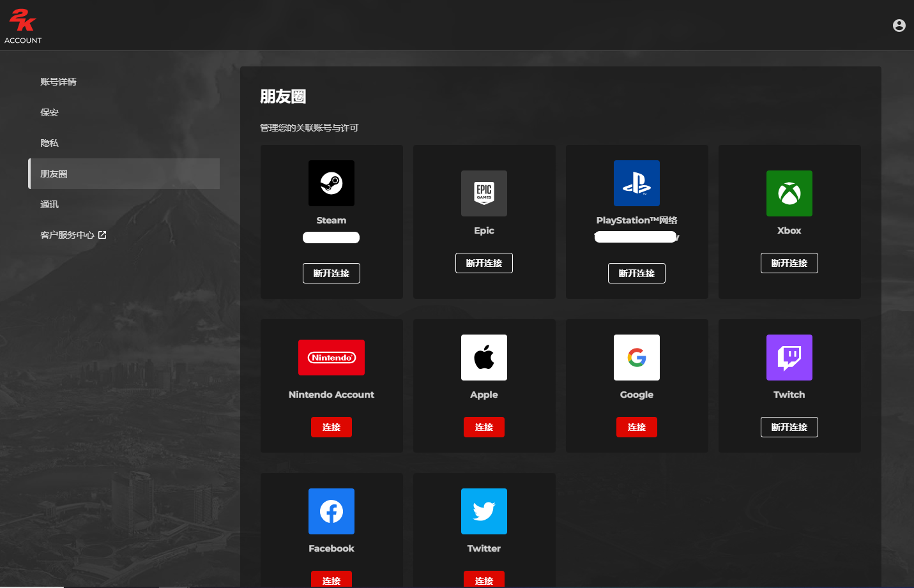Viewport: 914px width, 588px height.
Task: Connect Nintendo Account with 连接 button
Action: (x=331, y=427)
